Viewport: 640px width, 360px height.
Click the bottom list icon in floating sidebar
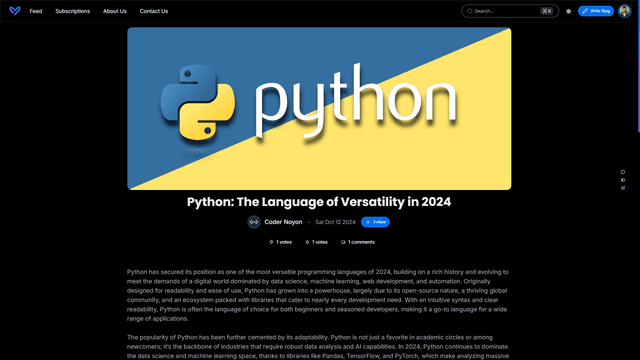click(623, 188)
